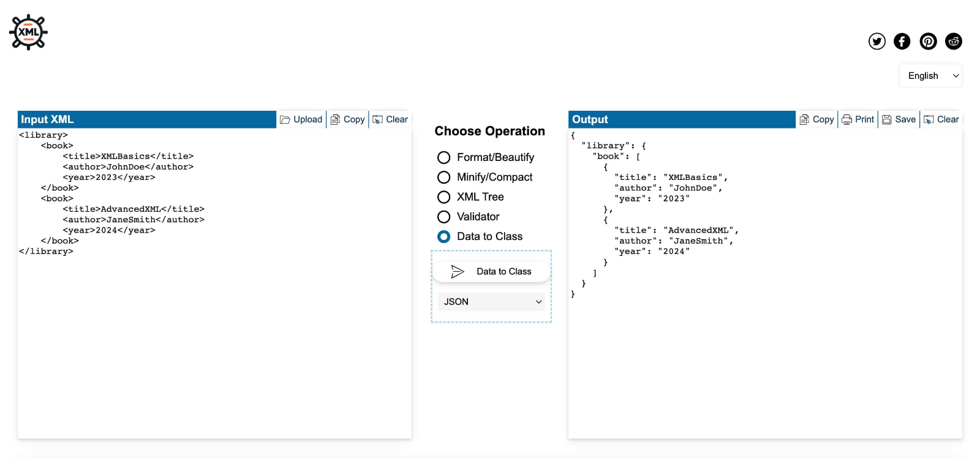Click the closing </library> tag line

(46, 252)
